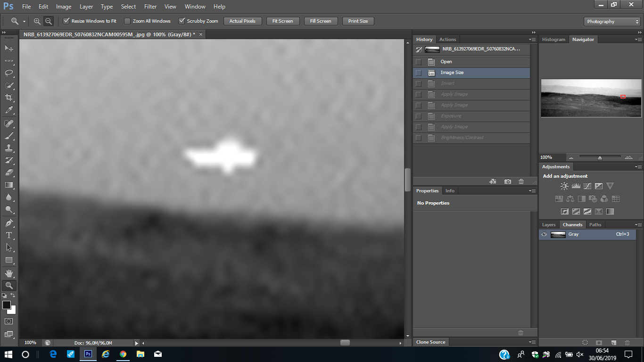This screenshot has height=362, width=644.
Task: Select the Horizontal Type tool
Action: (x=9, y=235)
